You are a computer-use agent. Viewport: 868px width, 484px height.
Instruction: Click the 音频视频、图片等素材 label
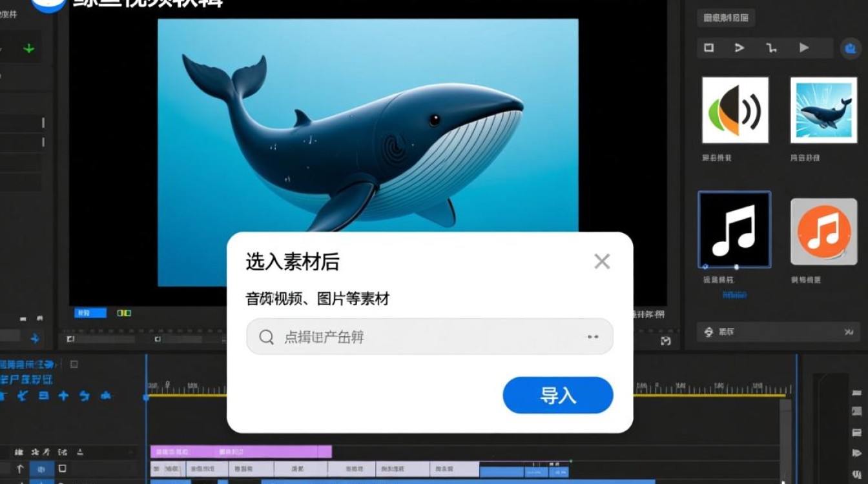318,299
